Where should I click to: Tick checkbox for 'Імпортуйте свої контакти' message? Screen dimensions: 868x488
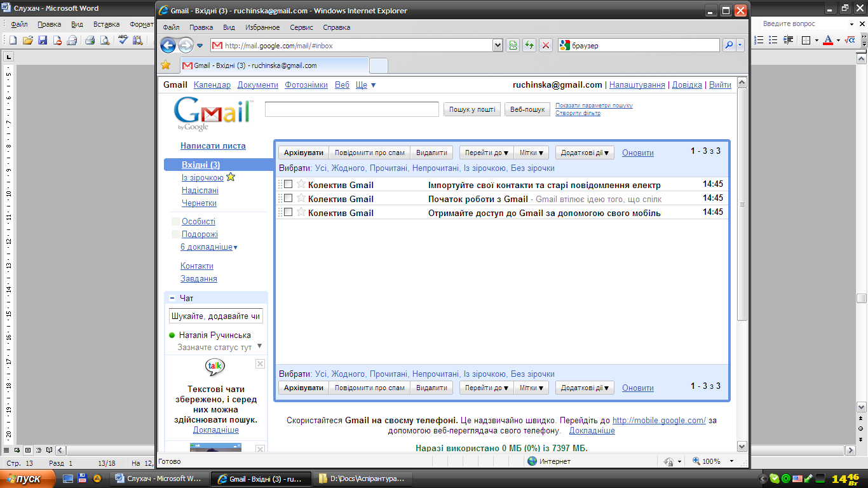click(x=288, y=184)
